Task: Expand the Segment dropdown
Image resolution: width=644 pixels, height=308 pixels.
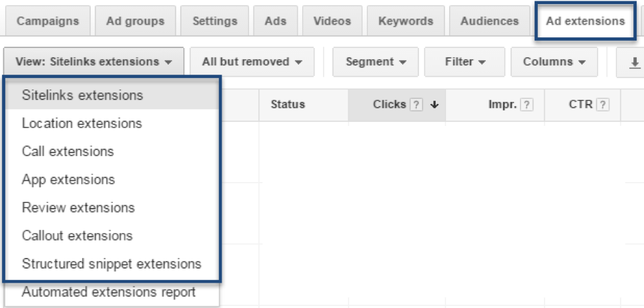Action: point(376,62)
